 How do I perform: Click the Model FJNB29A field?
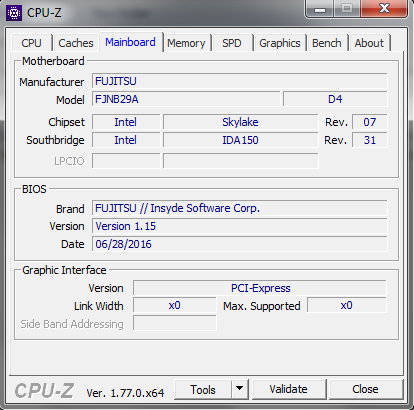[186, 99]
